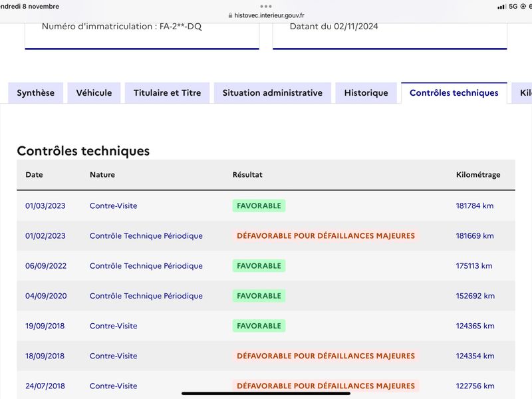This screenshot has width=532, height=399.
Task: Click Contrôle Technique Périodique for 06/09/2022
Action: point(146,265)
